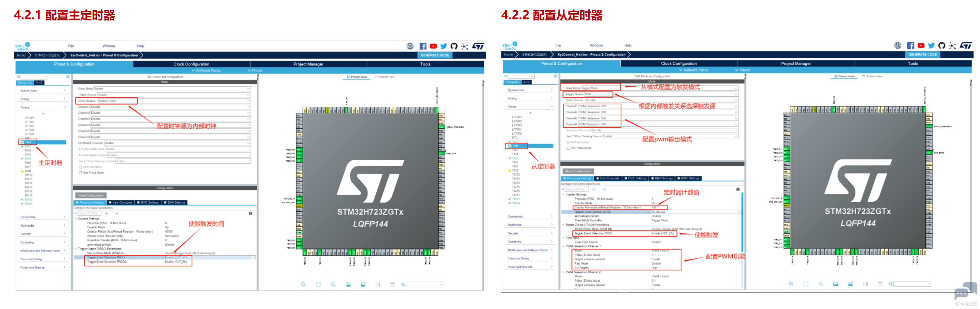Switch to A->Z tab in TIM1 sidebar
This screenshot has height=309, width=980.
click(x=39, y=83)
